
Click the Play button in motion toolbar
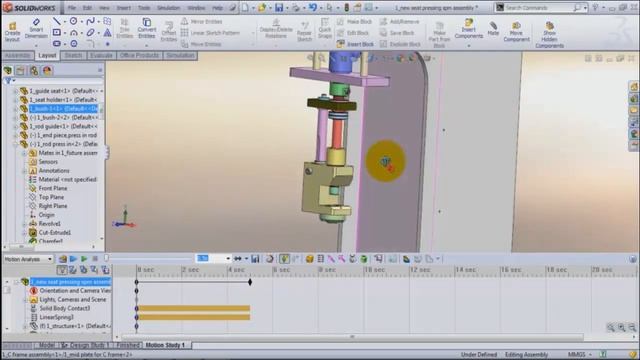[x=84, y=259]
